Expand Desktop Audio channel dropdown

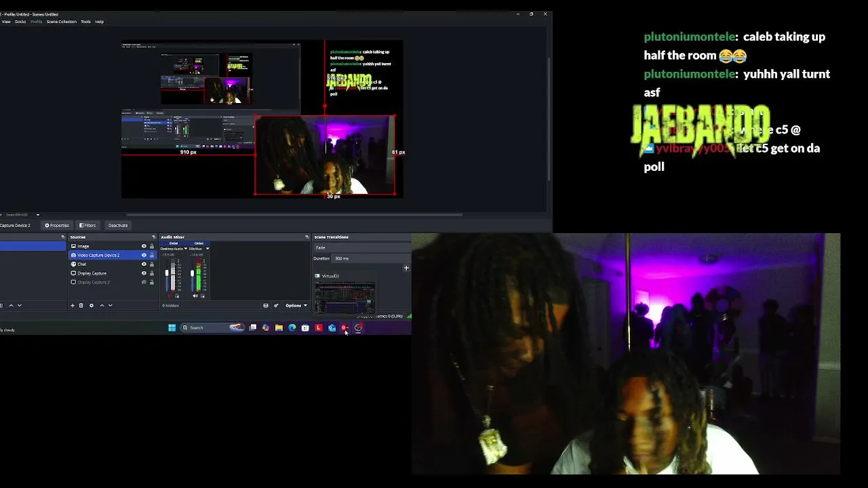186,249
